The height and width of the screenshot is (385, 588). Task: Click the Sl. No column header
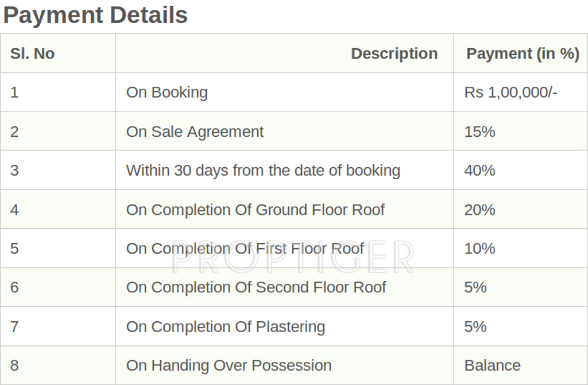click(x=32, y=53)
